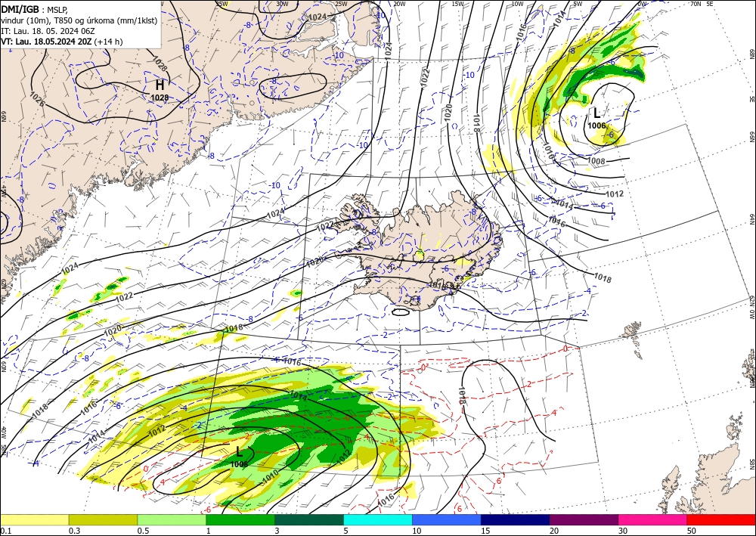Click the 'L' marker labeled 1006
Viewport: 756px width, 536px height.
coord(596,113)
